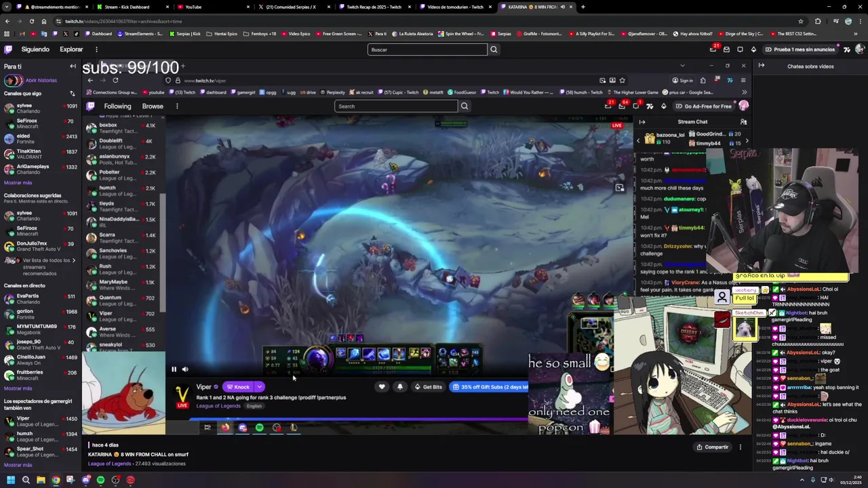Open Spear_Shot channel in sidebar
The image size is (868, 488).
[40, 451]
